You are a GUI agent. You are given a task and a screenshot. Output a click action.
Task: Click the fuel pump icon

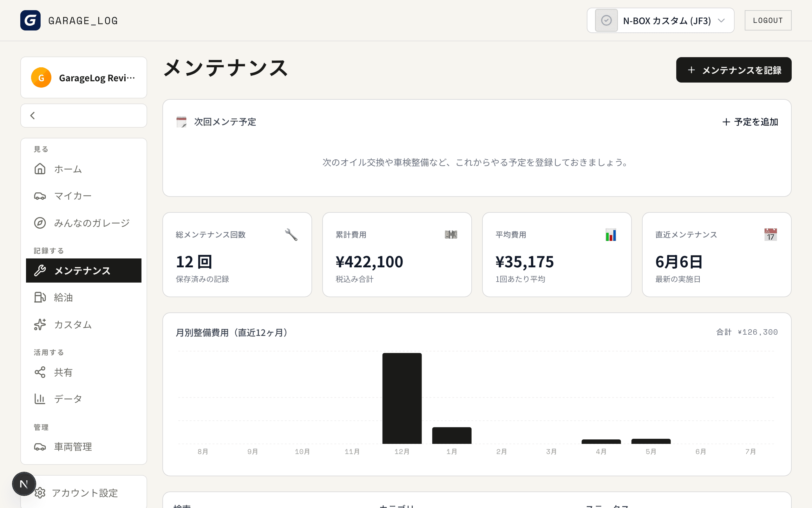coord(40,297)
